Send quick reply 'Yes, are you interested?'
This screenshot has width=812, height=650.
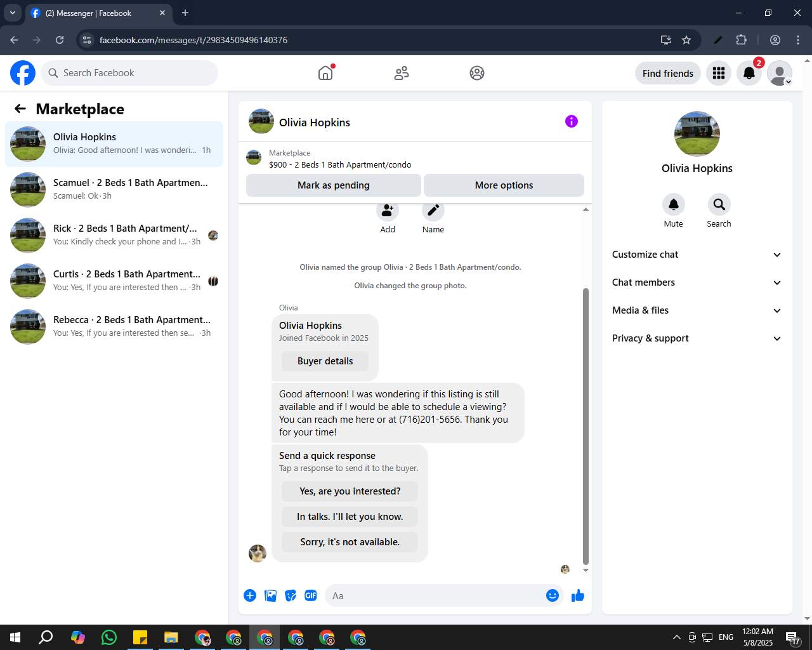(x=350, y=491)
